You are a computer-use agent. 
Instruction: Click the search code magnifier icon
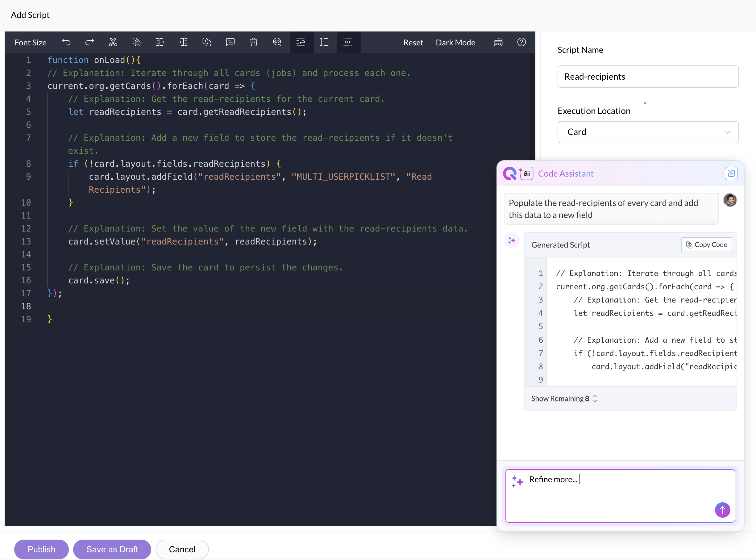click(277, 42)
